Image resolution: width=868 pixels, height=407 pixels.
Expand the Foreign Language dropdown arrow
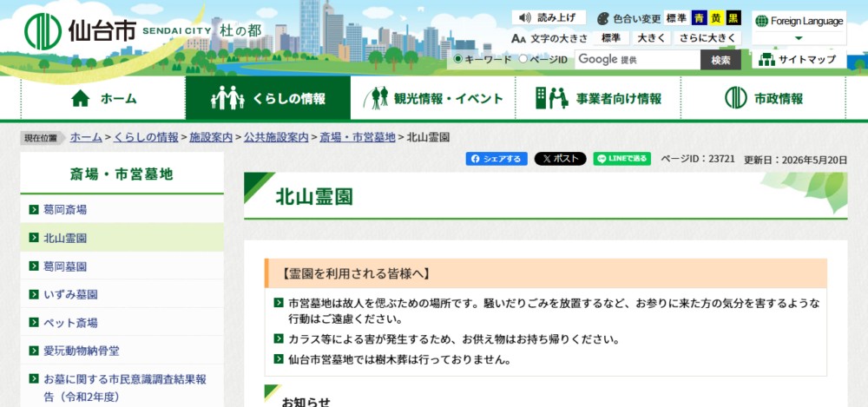[799, 38]
